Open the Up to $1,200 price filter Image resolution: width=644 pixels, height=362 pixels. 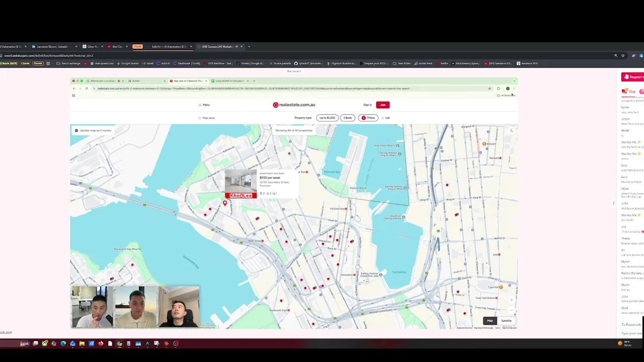pos(327,118)
